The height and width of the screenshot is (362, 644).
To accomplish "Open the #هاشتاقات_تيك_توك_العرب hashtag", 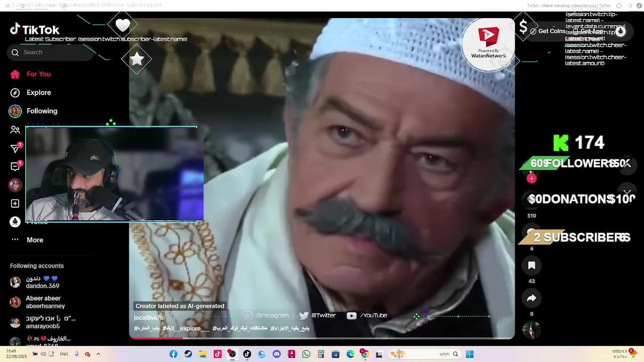I will pos(239,328).
